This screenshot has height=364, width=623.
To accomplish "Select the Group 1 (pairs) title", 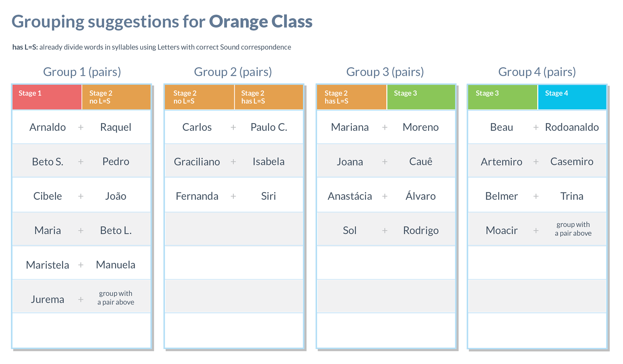I will click(82, 72).
